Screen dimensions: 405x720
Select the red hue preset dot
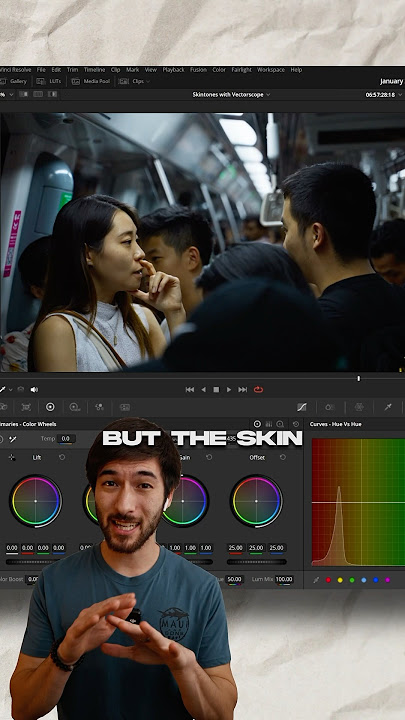(x=328, y=580)
